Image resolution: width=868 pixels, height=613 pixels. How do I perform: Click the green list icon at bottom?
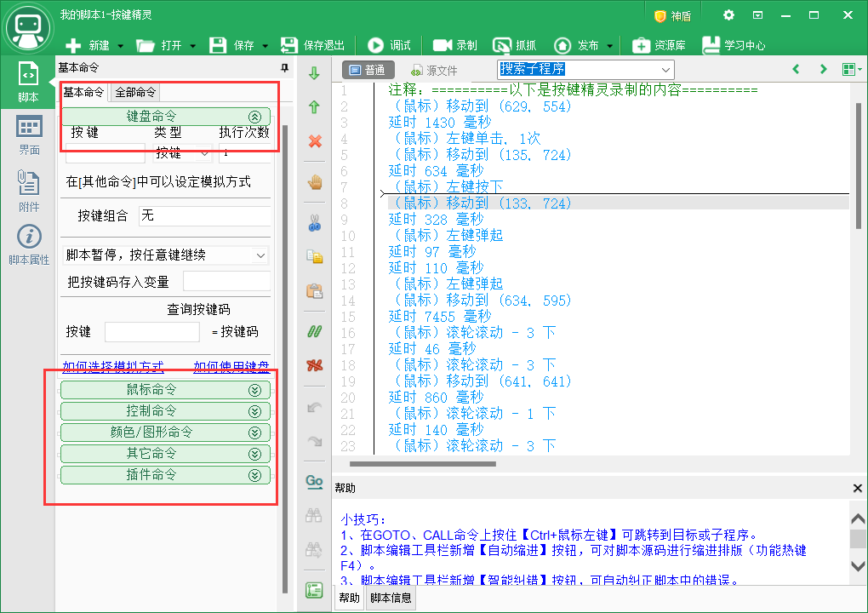pos(314,590)
